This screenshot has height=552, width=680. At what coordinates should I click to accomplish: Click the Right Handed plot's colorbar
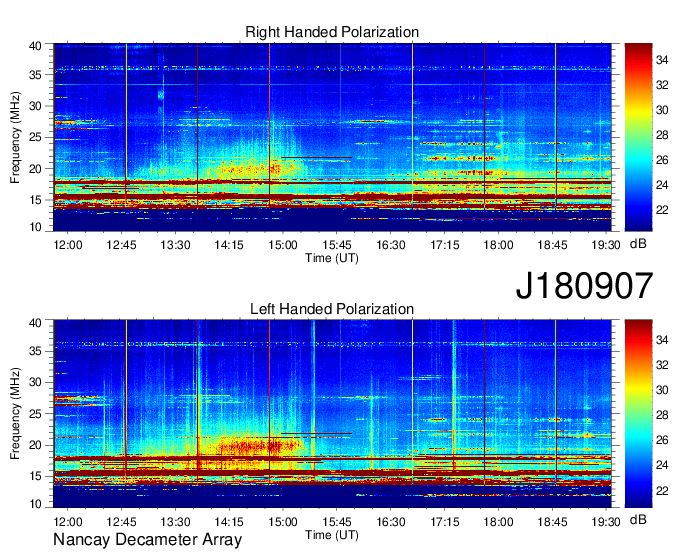click(x=638, y=137)
